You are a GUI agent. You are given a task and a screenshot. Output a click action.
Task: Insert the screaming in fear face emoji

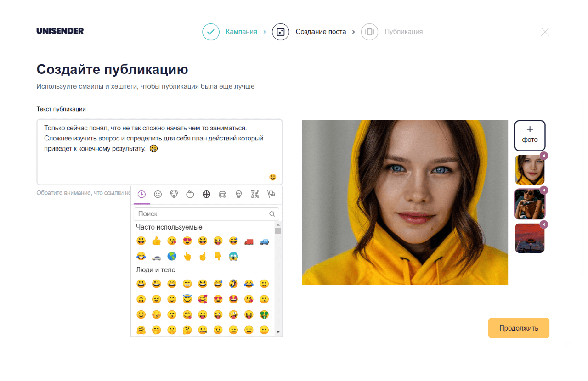pyautogui.click(x=233, y=256)
